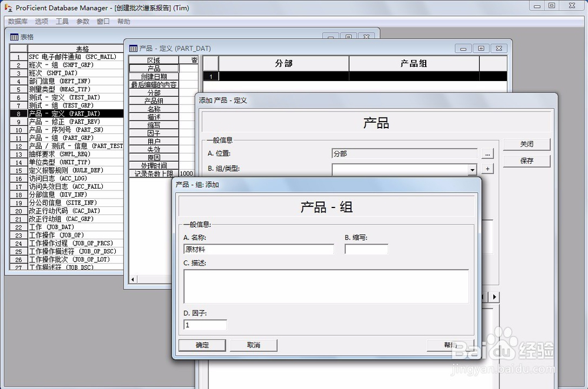This screenshot has height=389, width=588.
Task: Click 取消 in the 产品 - 组 dialog
Action: 253,345
